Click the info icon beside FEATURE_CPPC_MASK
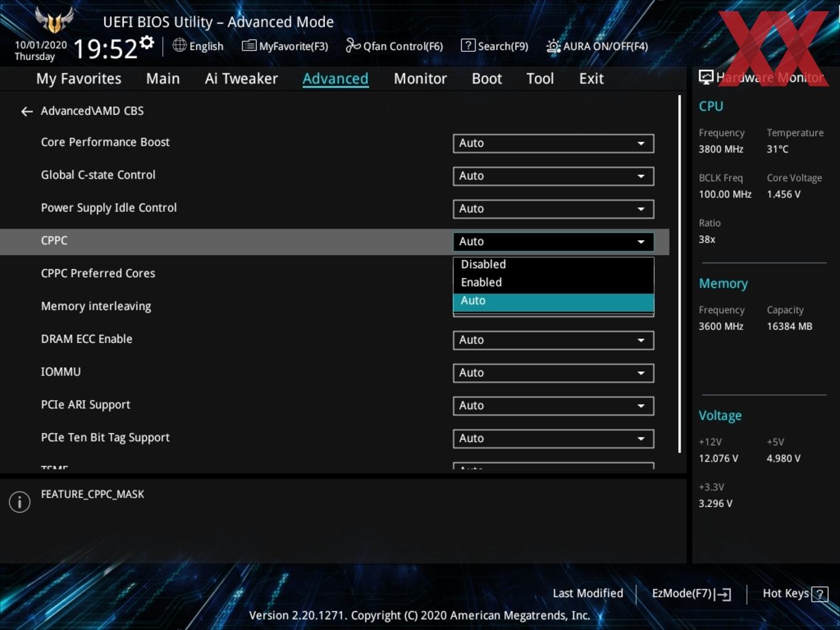The image size is (840, 630). pyautogui.click(x=20, y=502)
